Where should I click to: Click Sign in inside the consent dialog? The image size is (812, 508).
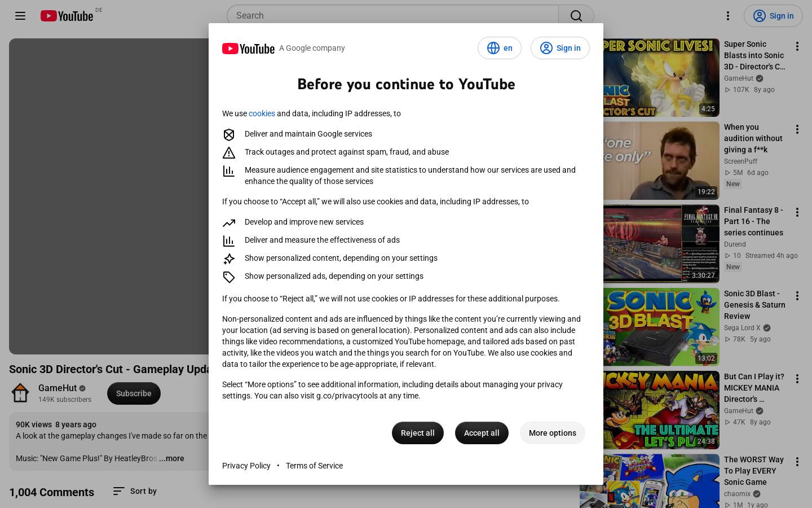point(560,48)
